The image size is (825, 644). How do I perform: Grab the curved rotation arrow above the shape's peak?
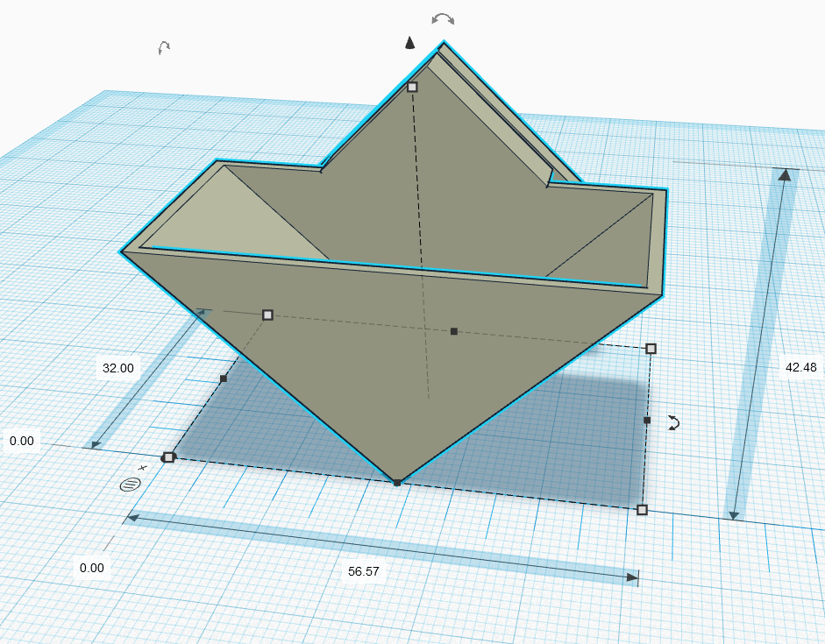point(443,19)
